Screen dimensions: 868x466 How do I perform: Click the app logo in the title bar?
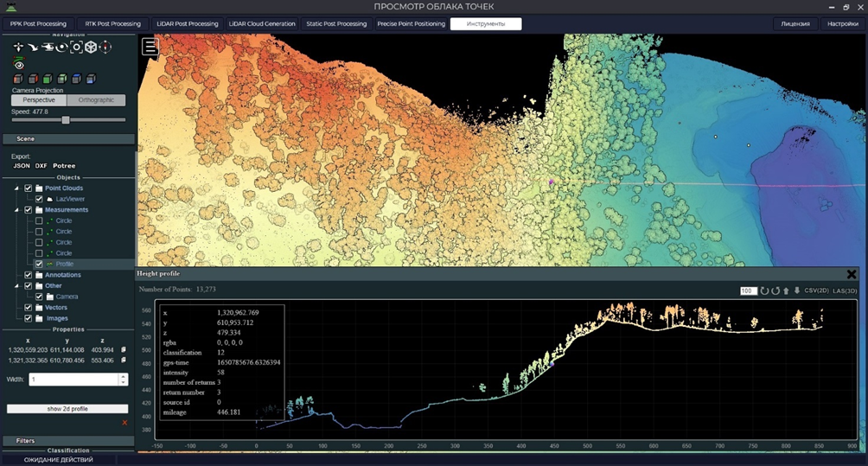coord(11,7)
